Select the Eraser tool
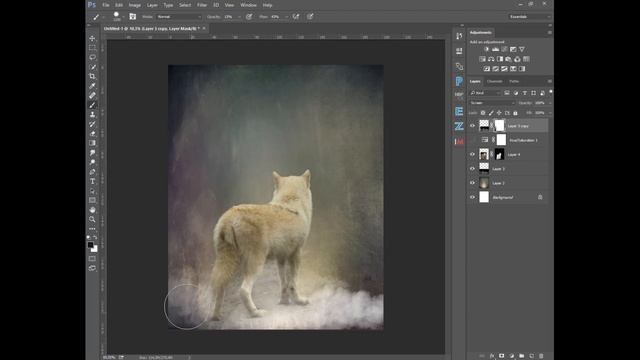The image size is (640, 360). click(x=92, y=133)
